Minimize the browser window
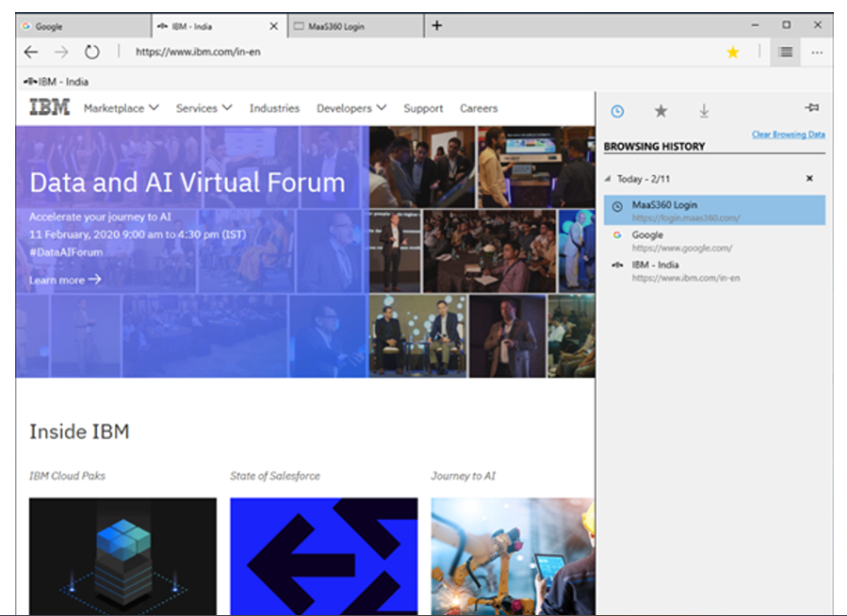This screenshot has width=847, height=616. [755, 25]
